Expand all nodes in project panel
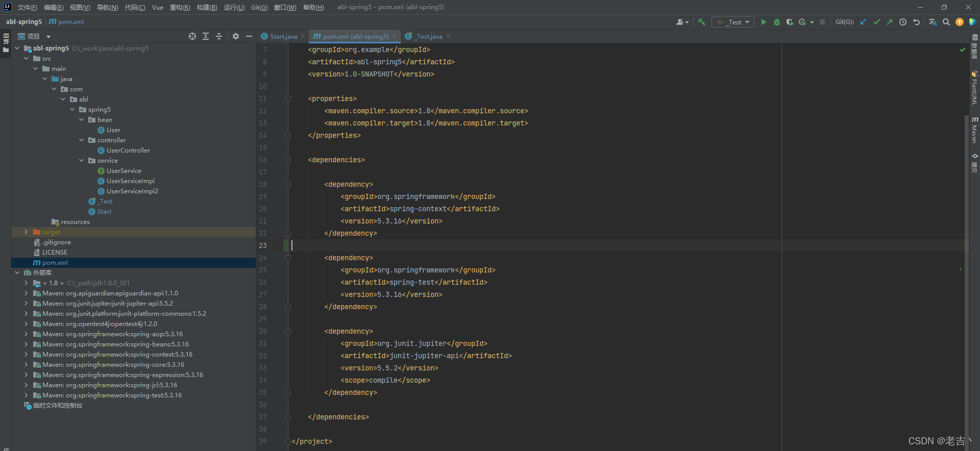980x451 pixels. pos(206,36)
